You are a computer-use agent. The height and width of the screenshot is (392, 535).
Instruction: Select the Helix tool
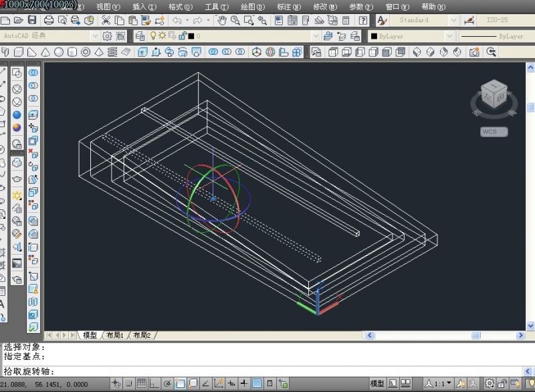click(x=112, y=52)
